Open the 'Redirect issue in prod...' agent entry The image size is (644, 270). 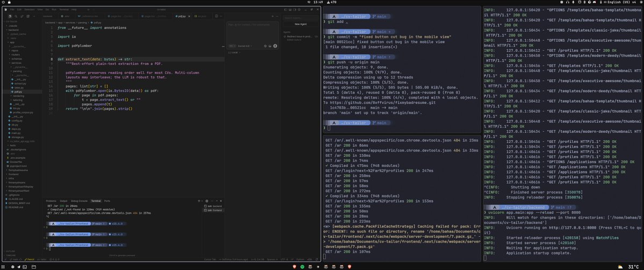click(300, 37)
